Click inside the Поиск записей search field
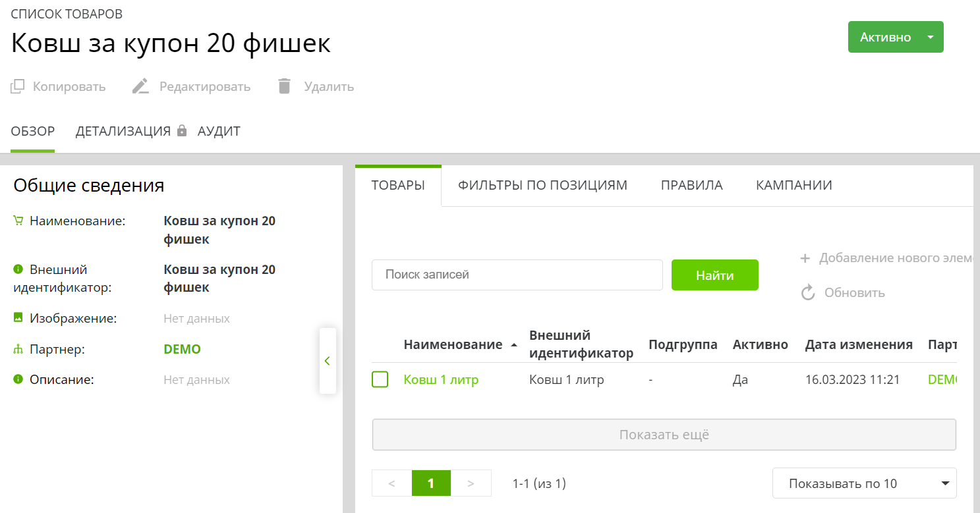980x513 pixels. [517, 275]
